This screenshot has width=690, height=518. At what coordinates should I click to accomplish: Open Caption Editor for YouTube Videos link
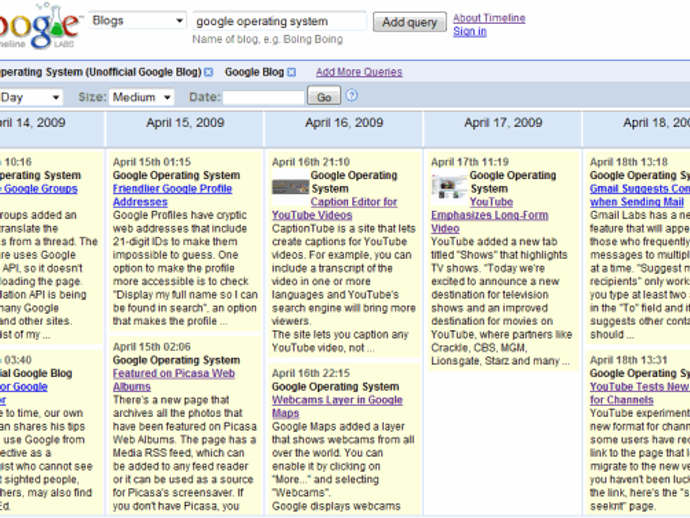click(334, 209)
